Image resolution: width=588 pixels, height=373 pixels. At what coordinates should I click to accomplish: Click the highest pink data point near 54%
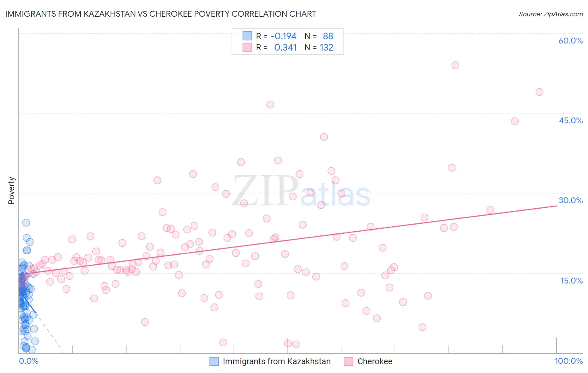(x=455, y=65)
